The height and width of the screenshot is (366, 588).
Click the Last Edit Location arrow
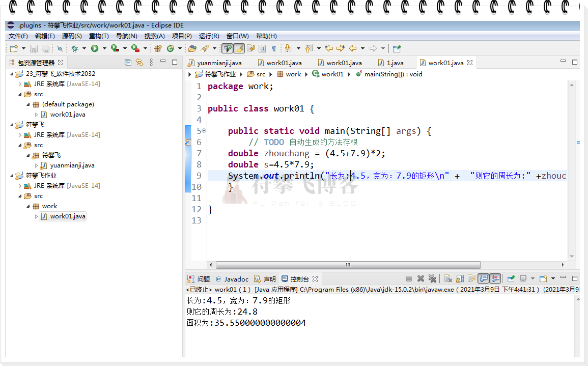pos(329,48)
